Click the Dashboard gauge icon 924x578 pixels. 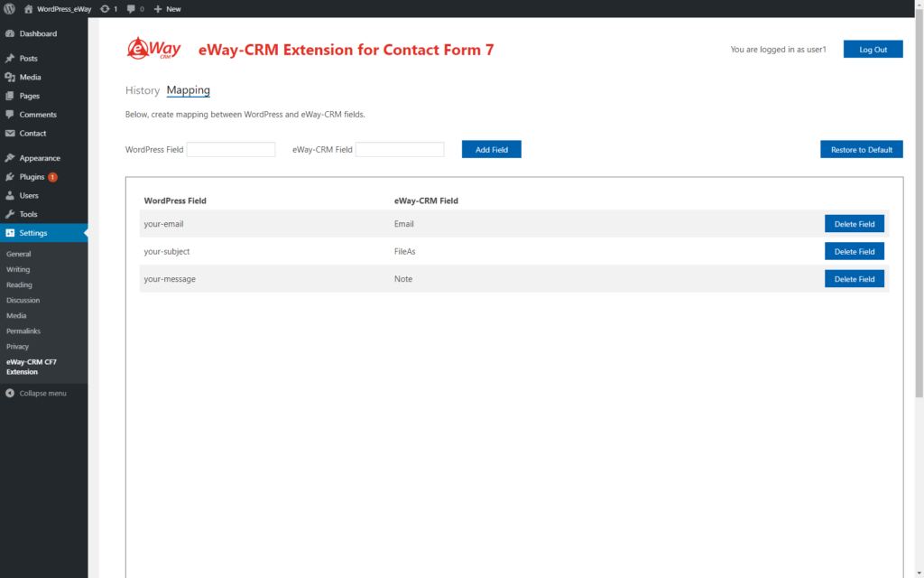[x=10, y=33]
